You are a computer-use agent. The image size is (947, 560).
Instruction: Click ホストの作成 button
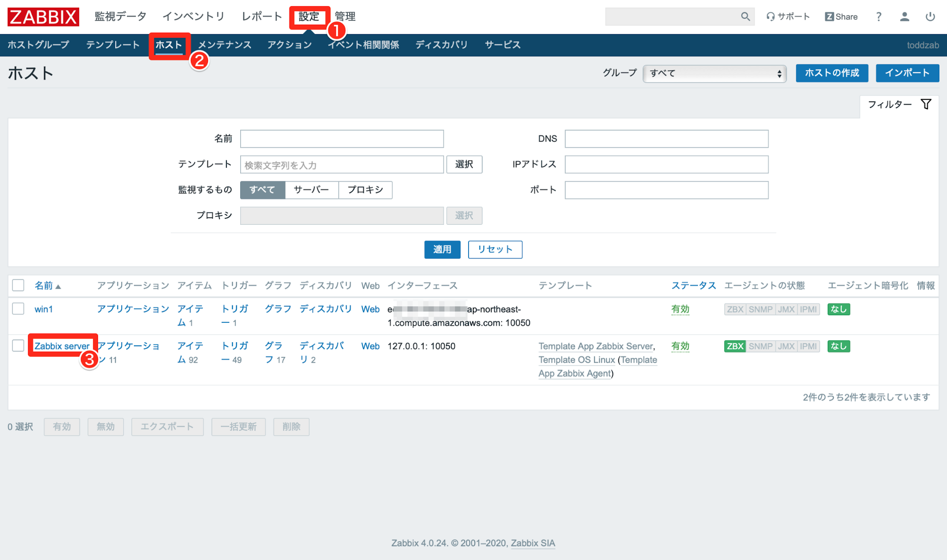click(x=832, y=73)
